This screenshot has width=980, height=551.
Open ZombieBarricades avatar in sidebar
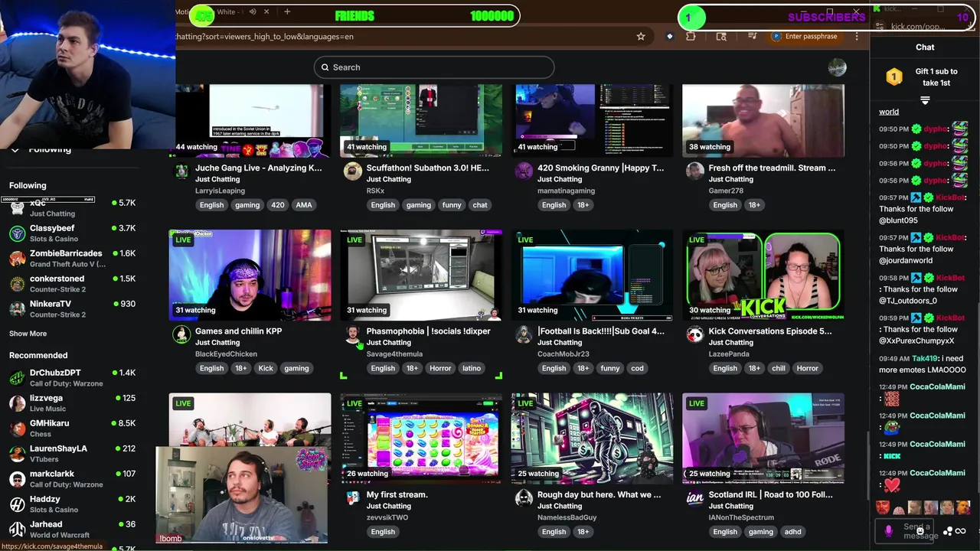[17, 259]
